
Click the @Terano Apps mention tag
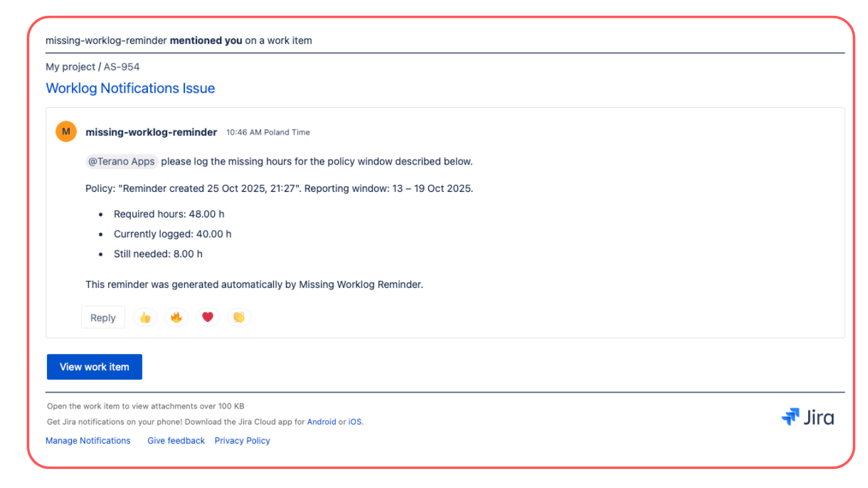(x=121, y=161)
